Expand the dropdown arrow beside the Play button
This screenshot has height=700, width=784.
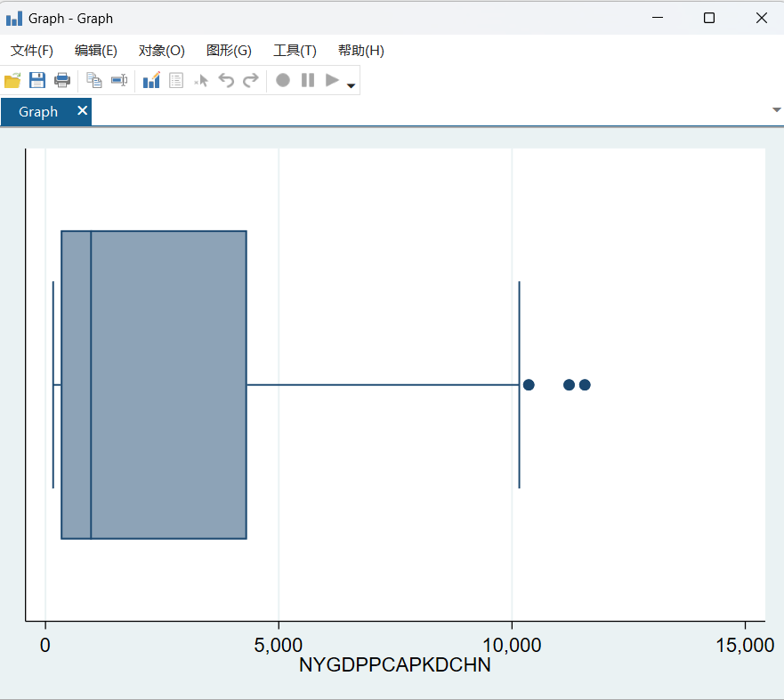[x=351, y=86]
